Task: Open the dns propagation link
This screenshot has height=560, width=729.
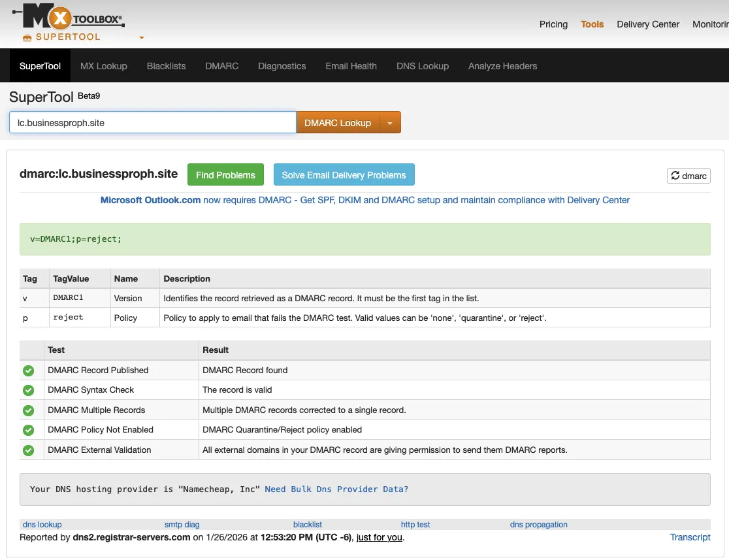Action: (538, 525)
